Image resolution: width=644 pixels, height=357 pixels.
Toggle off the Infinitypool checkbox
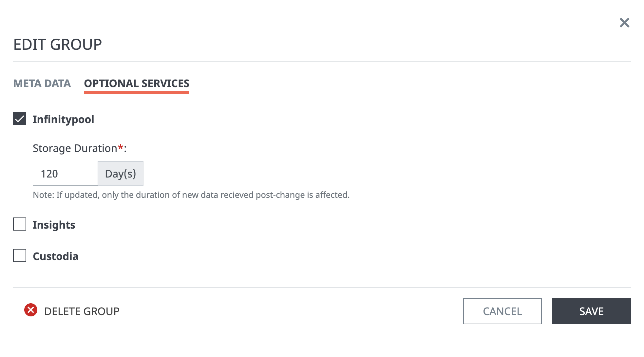[19, 119]
